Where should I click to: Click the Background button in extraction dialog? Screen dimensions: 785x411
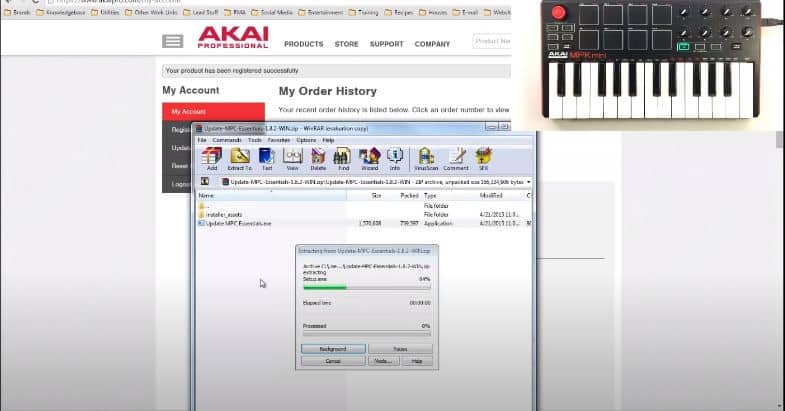coord(333,349)
